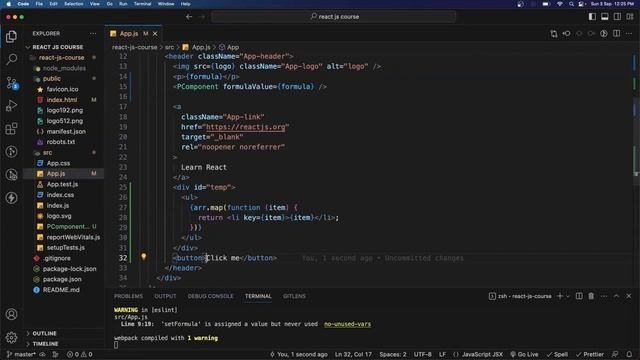
Task: Open new terminal launch profile dropdown
Action: pos(568,296)
